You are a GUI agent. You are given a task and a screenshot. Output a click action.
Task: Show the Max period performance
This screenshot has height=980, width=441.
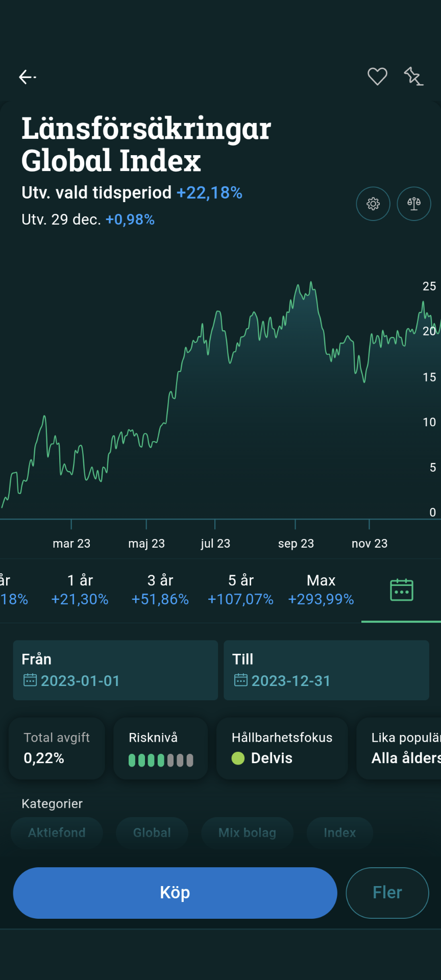(321, 590)
